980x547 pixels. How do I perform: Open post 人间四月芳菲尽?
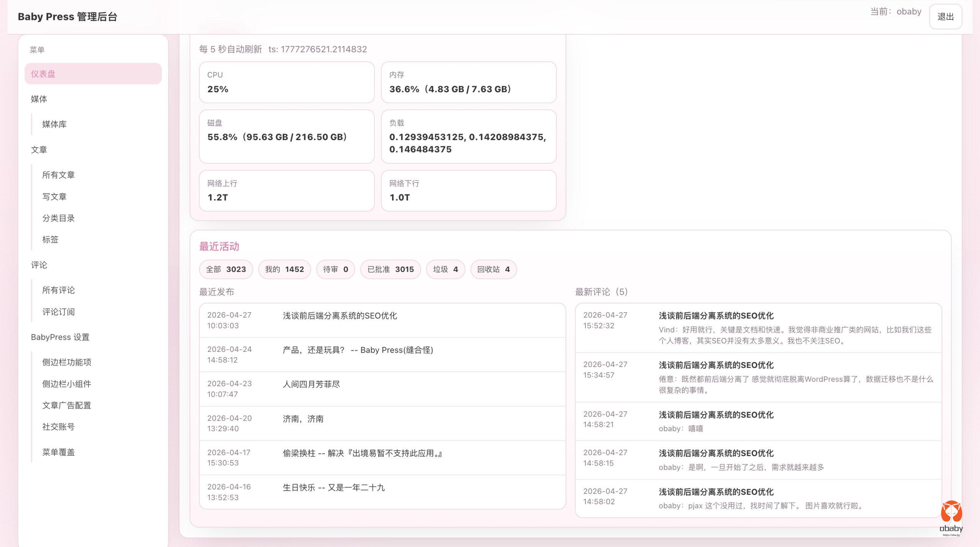click(x=311, y=384)
